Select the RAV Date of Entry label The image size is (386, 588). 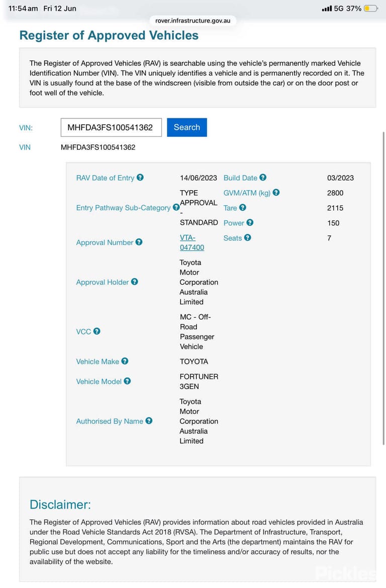tap(106, 178)
